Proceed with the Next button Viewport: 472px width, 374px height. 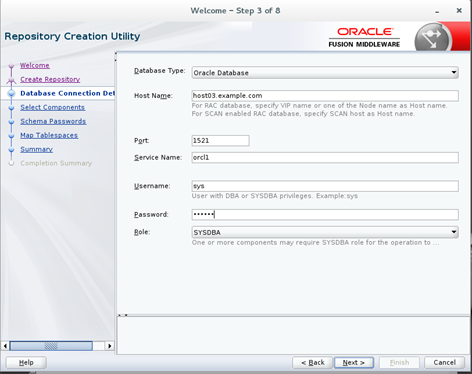point(354,362)
